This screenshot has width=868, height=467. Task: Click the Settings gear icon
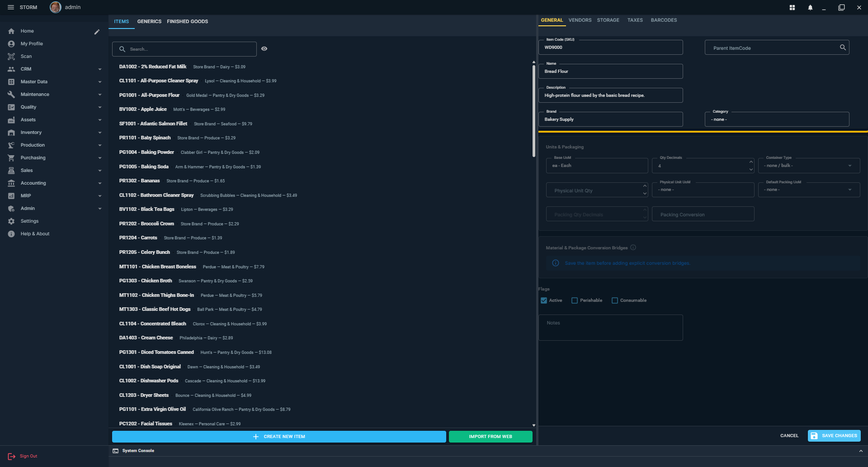11,221
